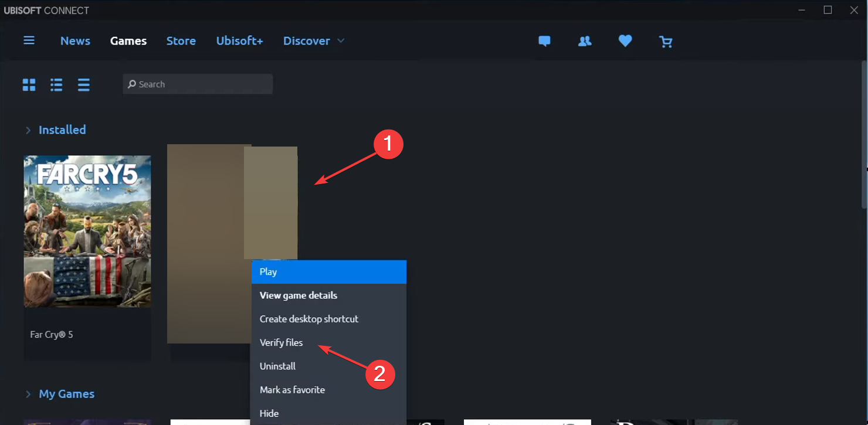Maximize the Ubisoft Connect window

[828, 10]
